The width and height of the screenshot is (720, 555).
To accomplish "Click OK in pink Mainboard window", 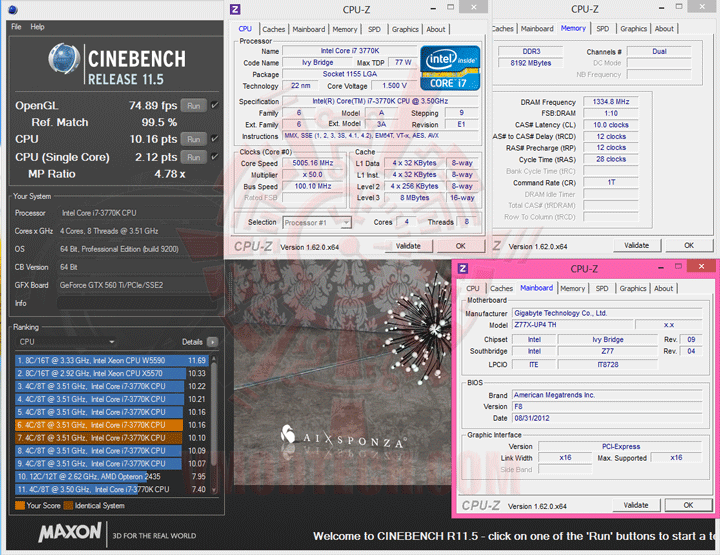I will click(688, 505).
